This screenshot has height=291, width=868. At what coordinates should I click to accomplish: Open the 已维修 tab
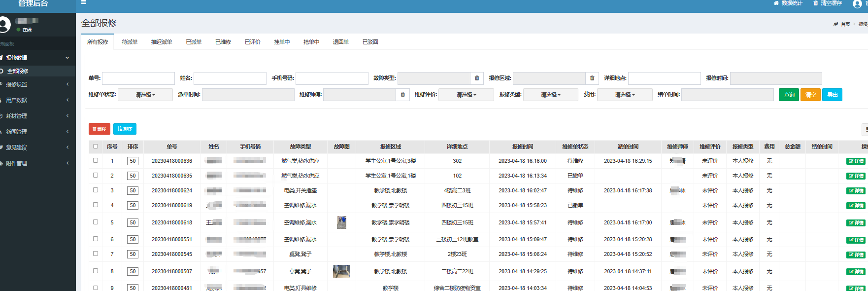point(223,42)
